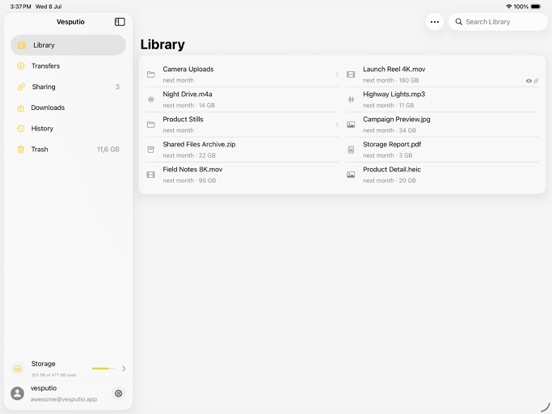Expand Storage details via chevron

coord(124,369)
